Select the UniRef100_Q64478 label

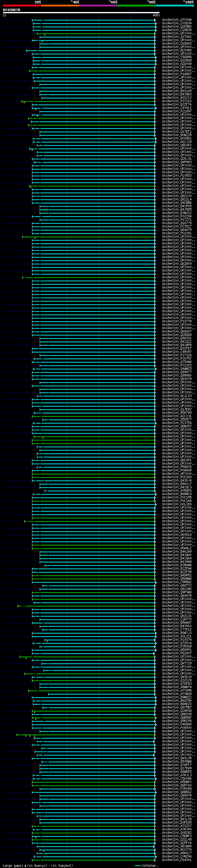tap(177, 596)
